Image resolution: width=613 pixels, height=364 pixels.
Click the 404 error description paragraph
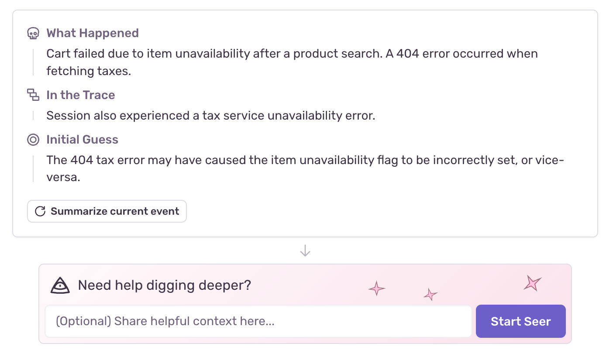(292, 62)
